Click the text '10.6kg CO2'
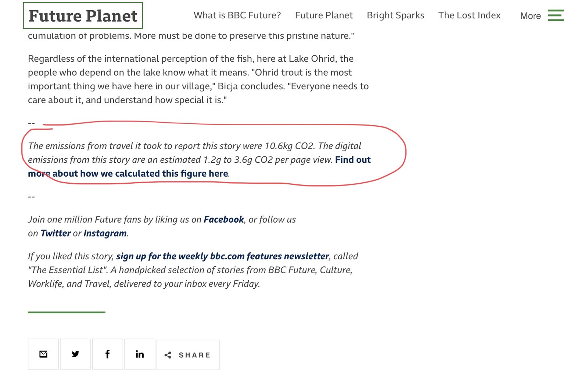Image resolution: width=588 pixels, height=371 pixels. (289, 146)
